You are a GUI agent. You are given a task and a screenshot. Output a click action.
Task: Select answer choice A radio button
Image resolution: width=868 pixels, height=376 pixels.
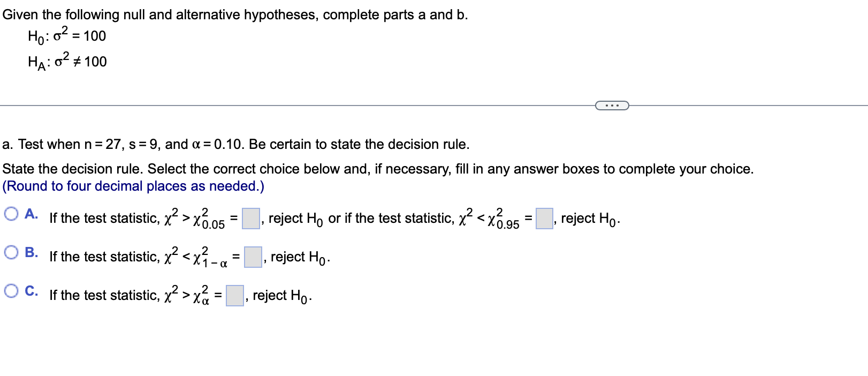11,214
